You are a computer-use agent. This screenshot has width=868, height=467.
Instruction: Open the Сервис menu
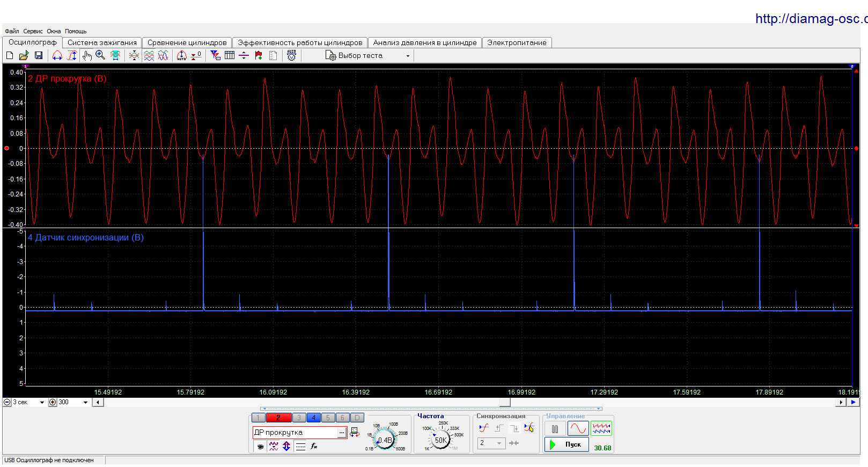33,31
